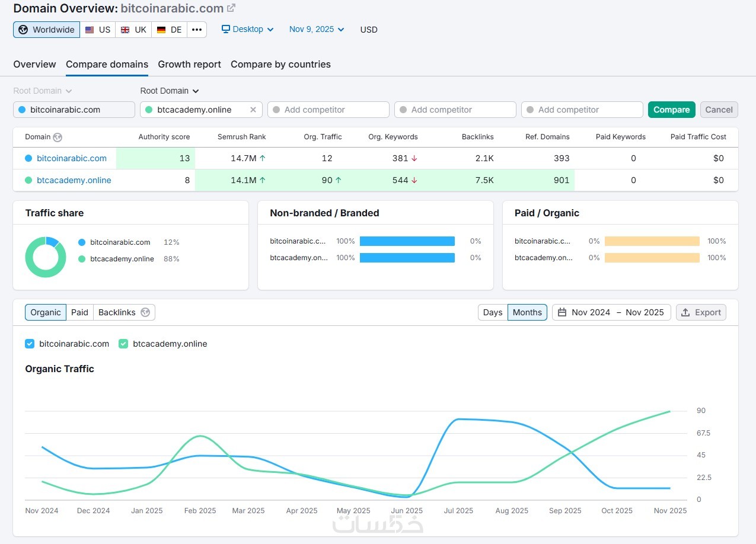
Task: Switch chart granularity to Months
Action: pos(527,312)
